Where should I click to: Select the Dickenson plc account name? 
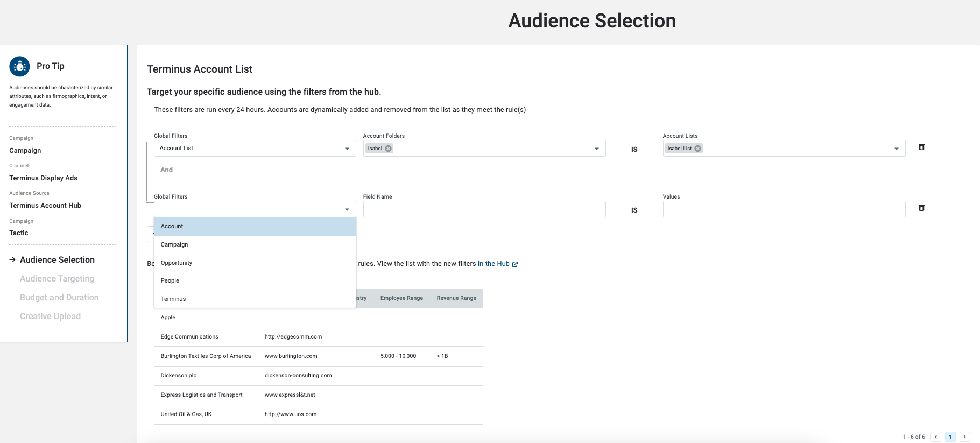pos(178,376)
